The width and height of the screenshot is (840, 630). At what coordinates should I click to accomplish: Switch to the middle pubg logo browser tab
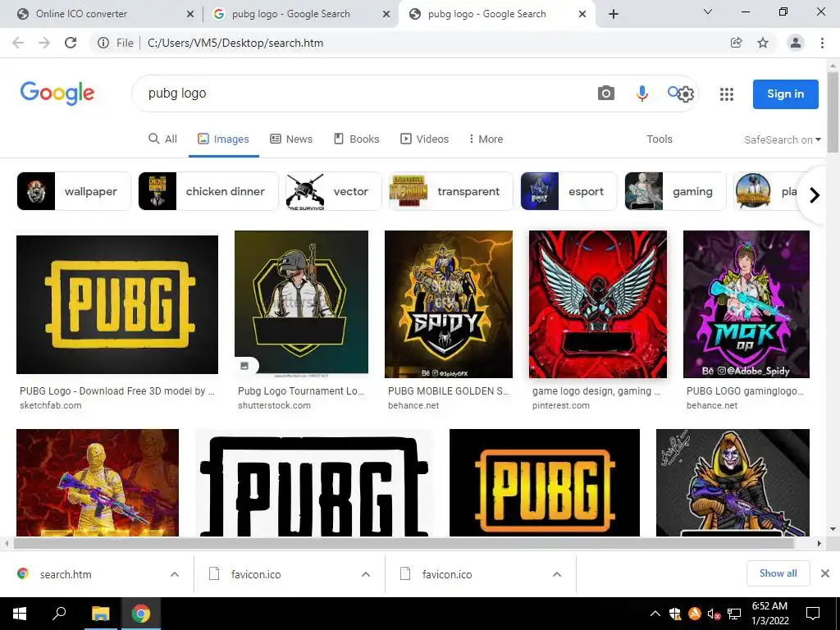(x=300, y=14)
